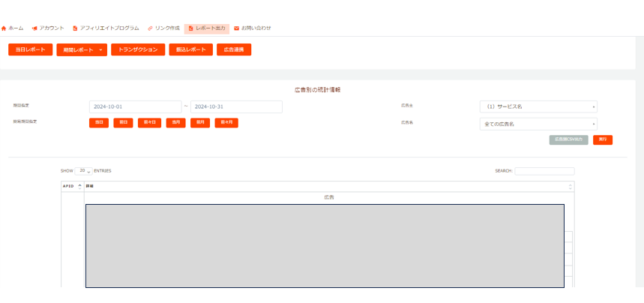This screenshot has width=644, height=303.
Task: Click the home icon in navigation bar
Action: [4, 28]
